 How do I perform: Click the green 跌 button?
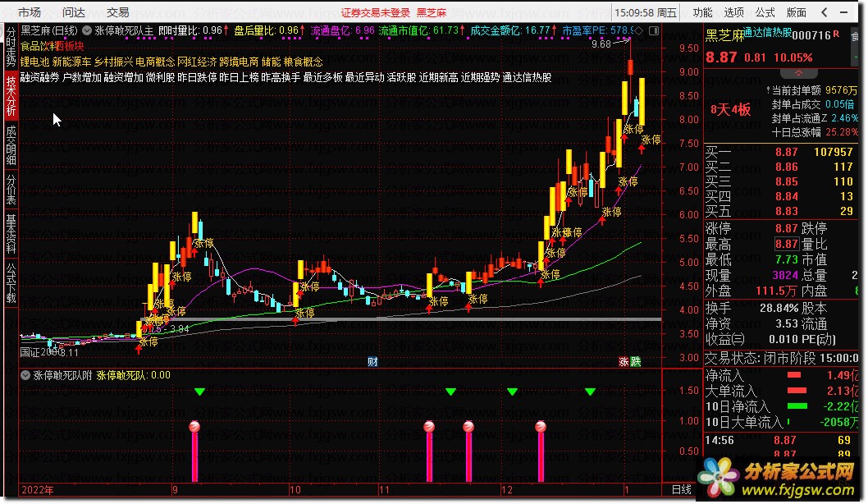click(636, 362)
